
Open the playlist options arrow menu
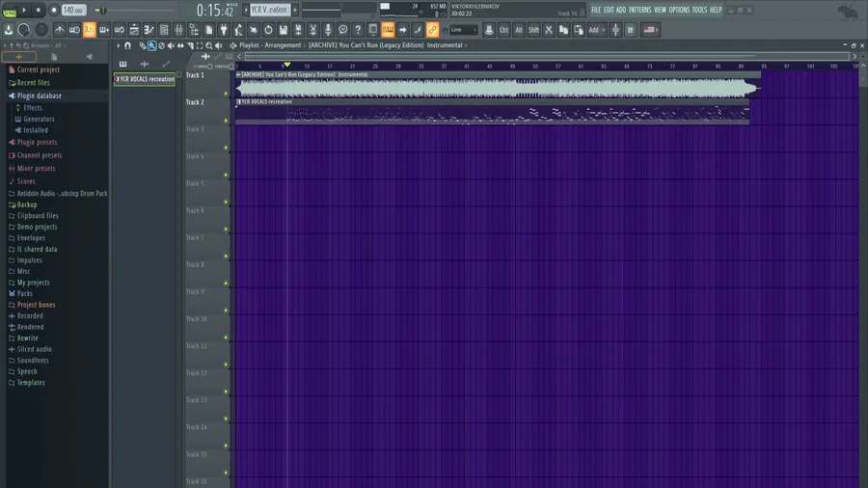[118, 46]
